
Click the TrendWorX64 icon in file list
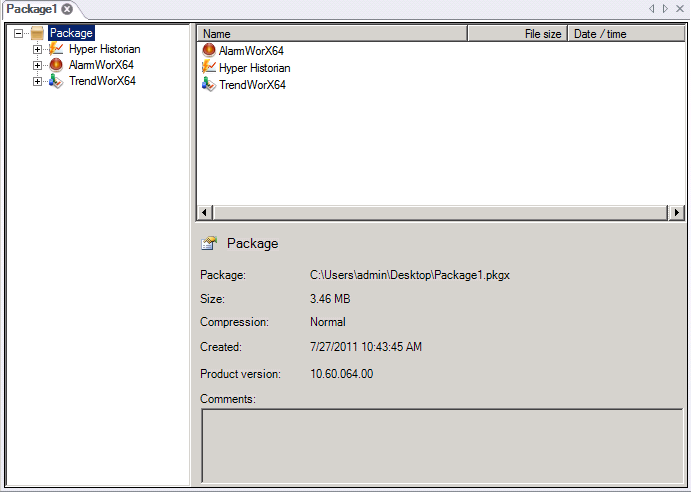pyautogui.click(x=208, y=84)
